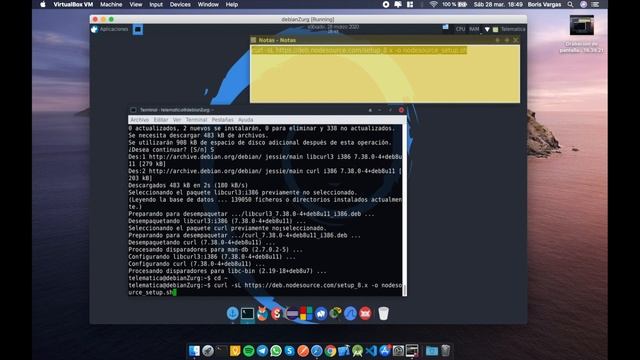Open WhatsApp from macOS Dock

click(x=276, y=351)
